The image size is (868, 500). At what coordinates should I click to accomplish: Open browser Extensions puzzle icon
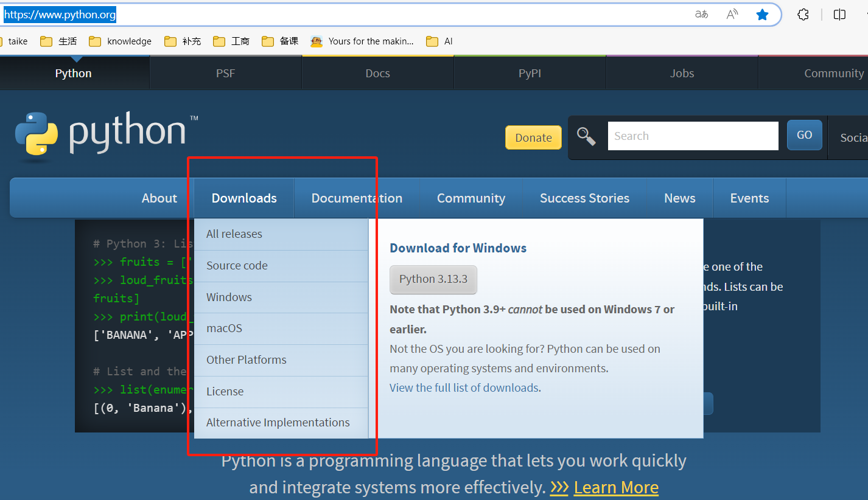click(803, 15)
